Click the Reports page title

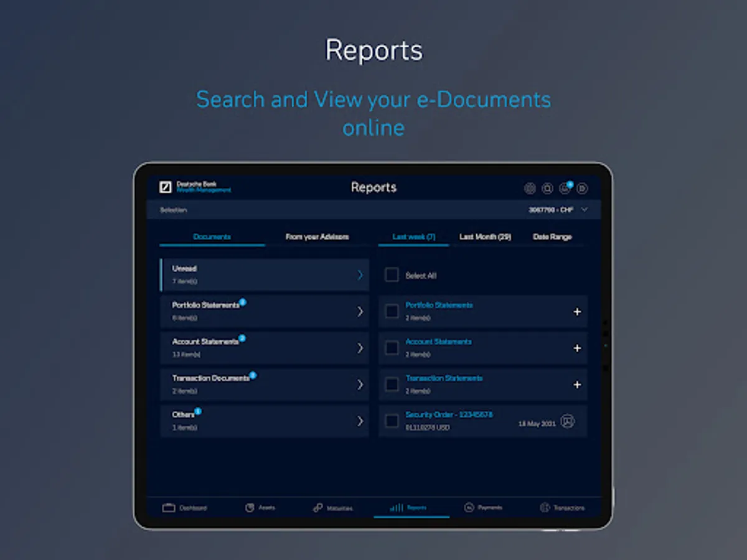tap(374, 187)
